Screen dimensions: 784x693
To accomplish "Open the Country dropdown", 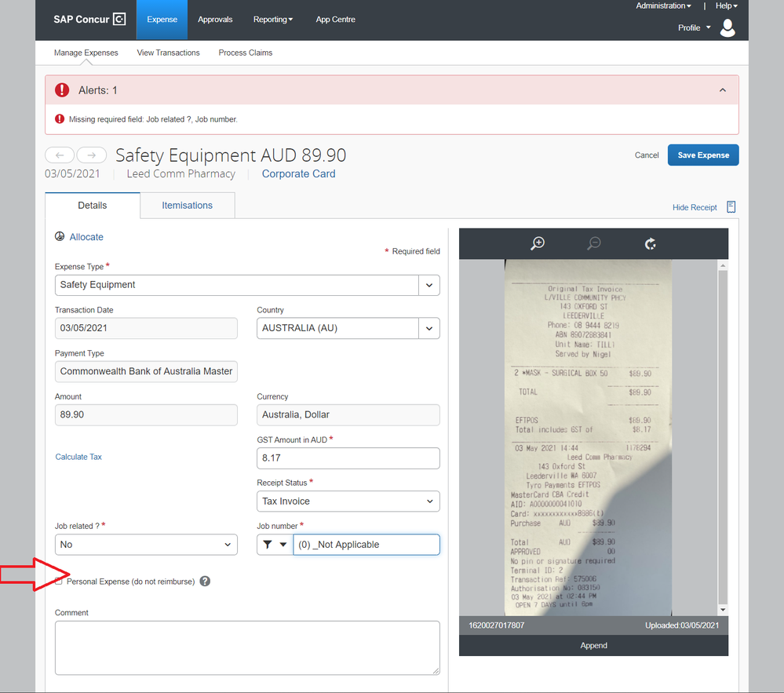I will 429,329.
